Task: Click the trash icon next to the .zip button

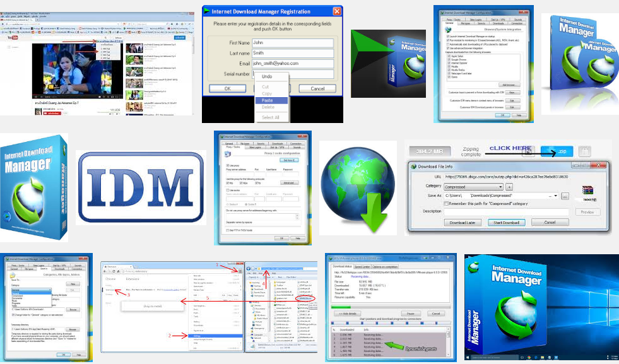Action: pyautogui.click(x=585, y=151)
